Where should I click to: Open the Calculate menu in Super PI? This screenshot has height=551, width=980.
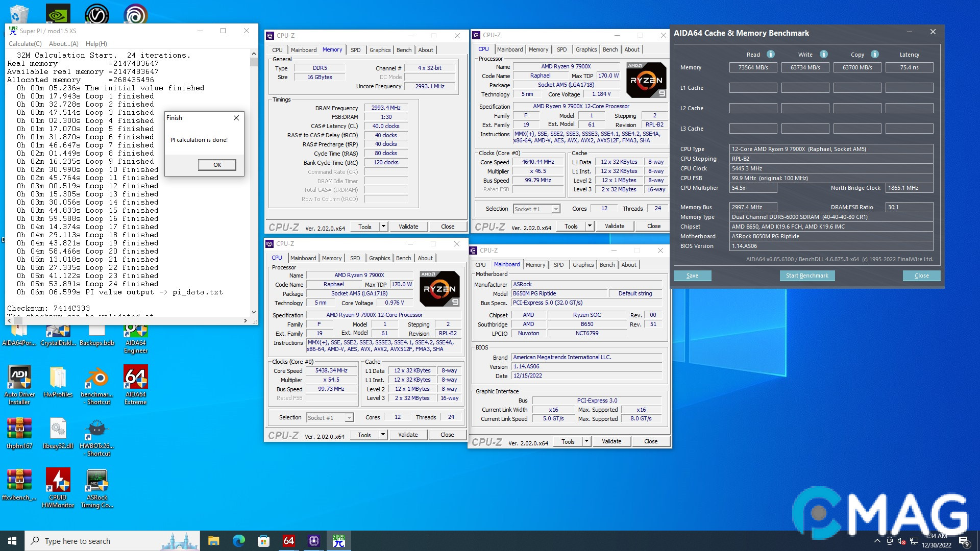tap(25, 43)
